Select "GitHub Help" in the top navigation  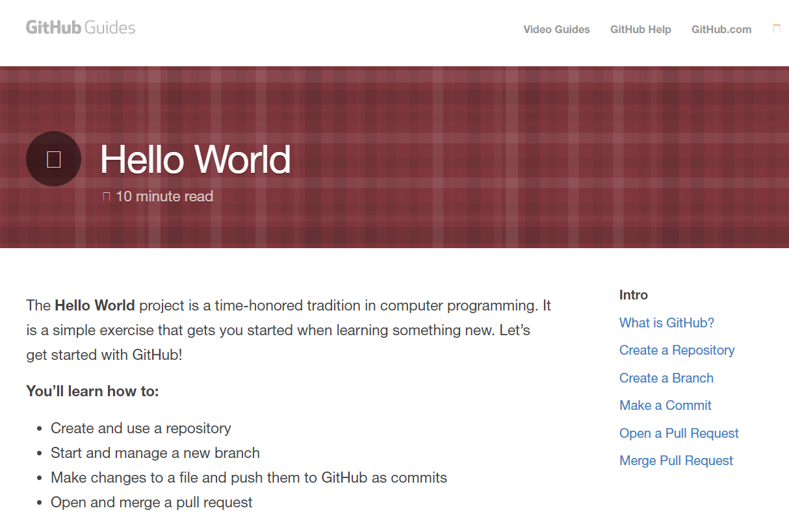tap(641, 29)
